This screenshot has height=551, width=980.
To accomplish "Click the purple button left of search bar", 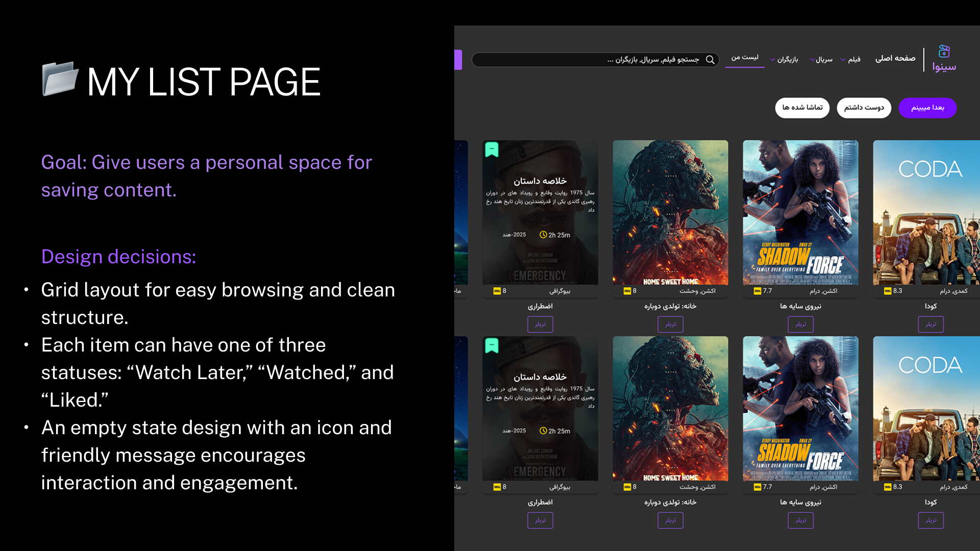I will (x=458, y=60).
